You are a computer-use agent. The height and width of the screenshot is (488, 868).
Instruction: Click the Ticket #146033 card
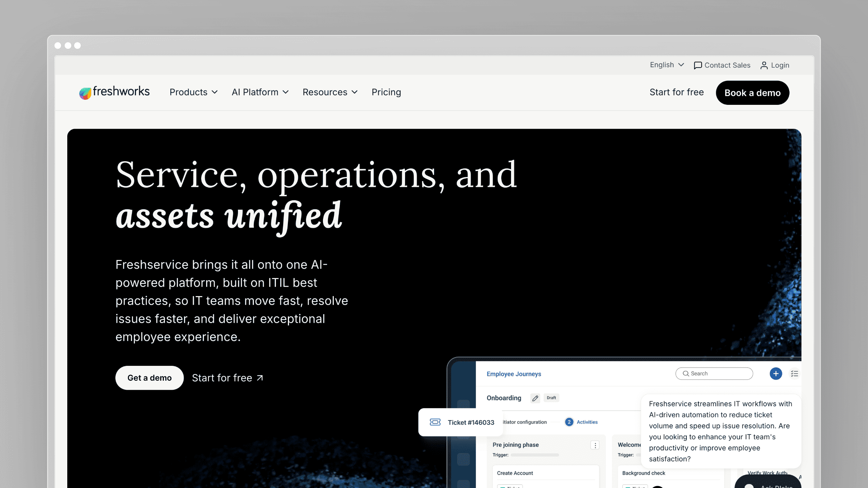pyautogui.click(x=461, y=422)
